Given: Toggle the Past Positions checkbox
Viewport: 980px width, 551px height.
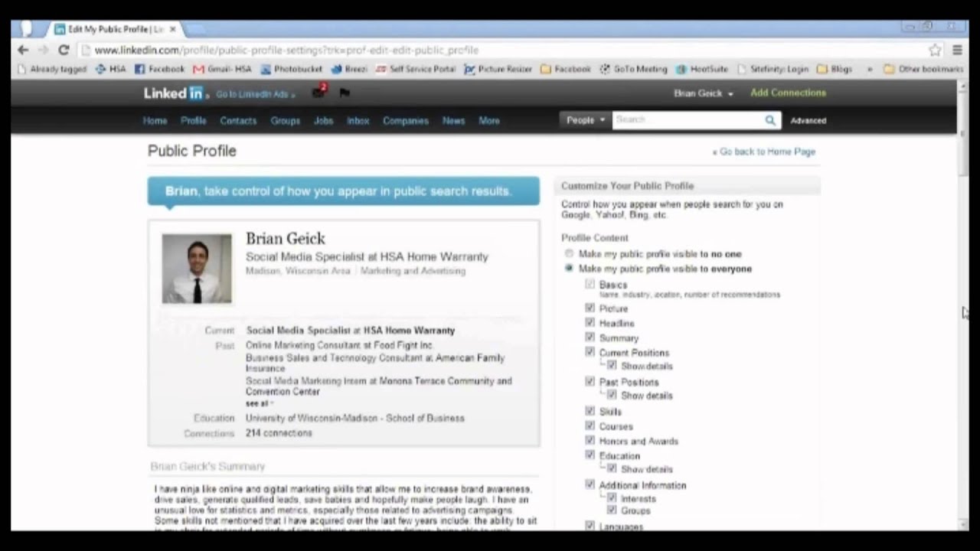Looking at the screenshot, I should (x=590, y=381).
